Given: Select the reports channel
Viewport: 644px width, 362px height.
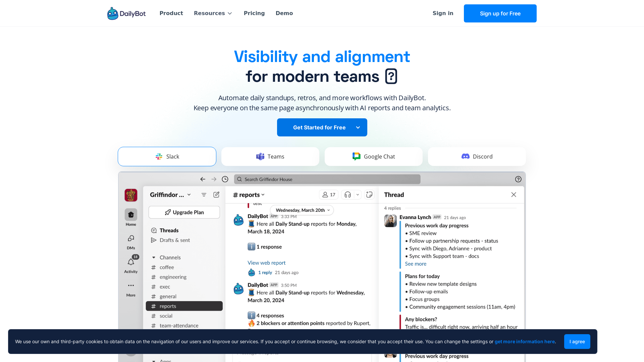Looking at the screenshot, I should [184, 306].
